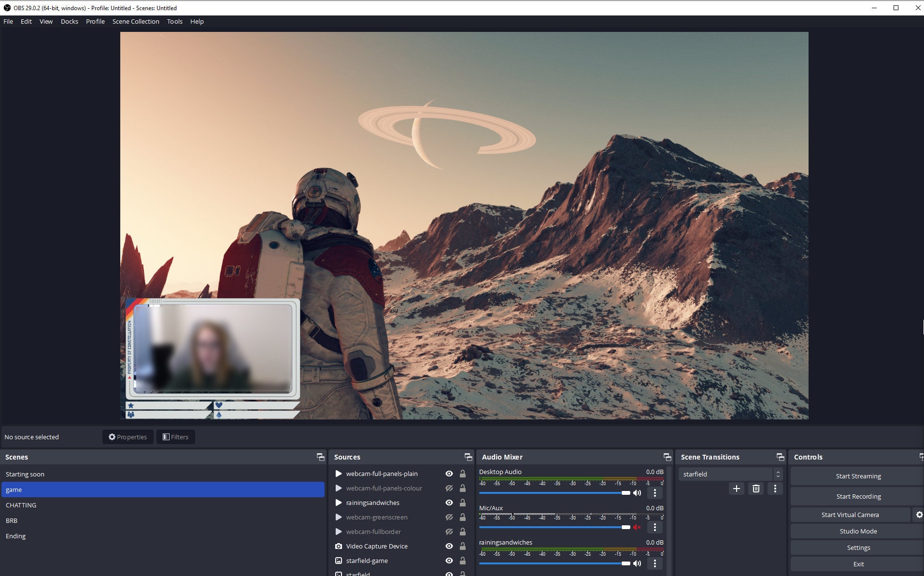Click the trash icon to delete the transition
Screen dimensions: 924x576
coord(755,489)
